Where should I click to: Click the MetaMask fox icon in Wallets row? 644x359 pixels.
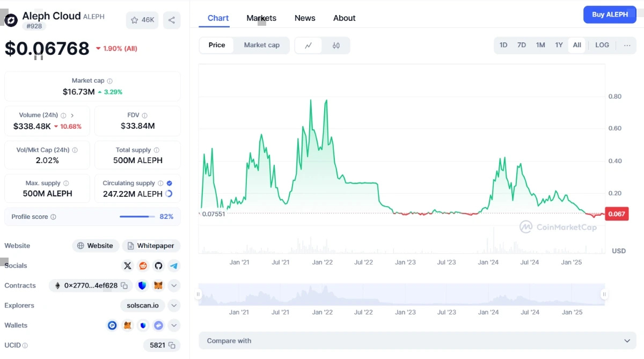(128, 325)
